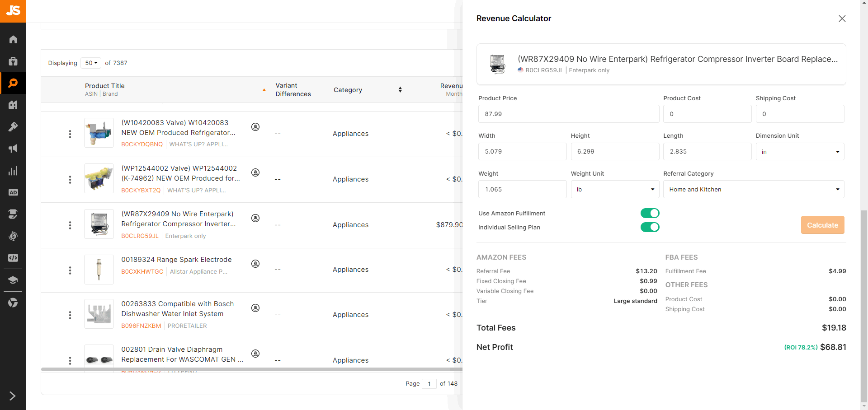Open the Dimension Unit dropdown
The height and width of the screenshot is (410, 868).
(x=800, y=152)
